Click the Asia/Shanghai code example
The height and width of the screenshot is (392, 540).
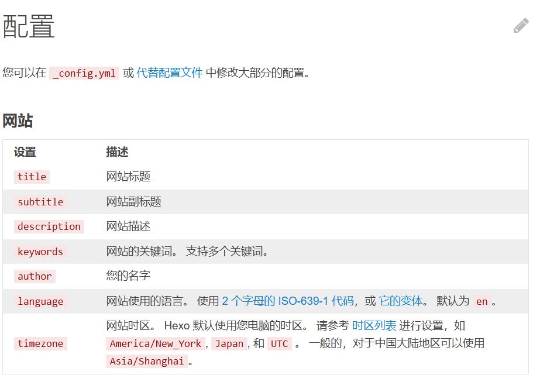pyautogui.click(x=147, y=362)
